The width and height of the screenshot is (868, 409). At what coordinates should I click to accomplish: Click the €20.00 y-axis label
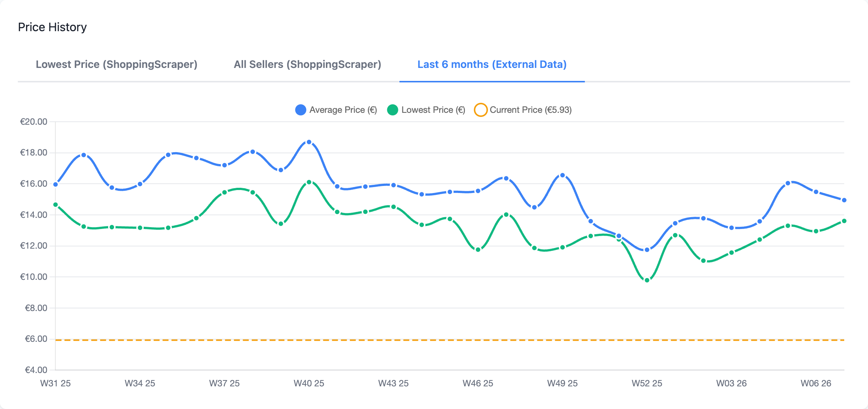tap(33, 121)
